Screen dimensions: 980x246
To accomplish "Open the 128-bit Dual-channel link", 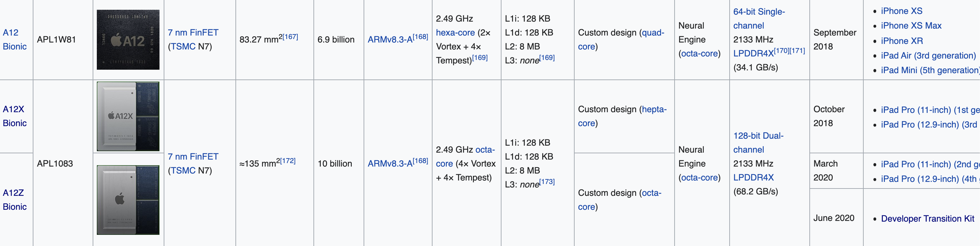I will pyautogui.click(x=758, y=143).
